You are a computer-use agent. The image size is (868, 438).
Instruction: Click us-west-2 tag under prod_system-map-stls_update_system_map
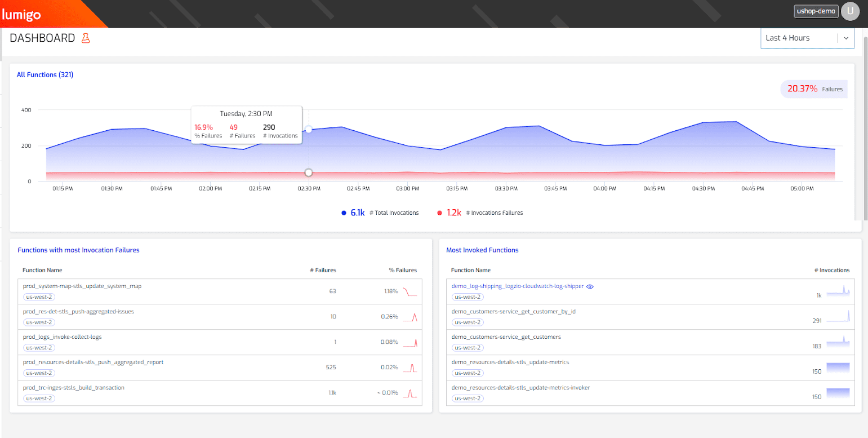pos(39,297)
